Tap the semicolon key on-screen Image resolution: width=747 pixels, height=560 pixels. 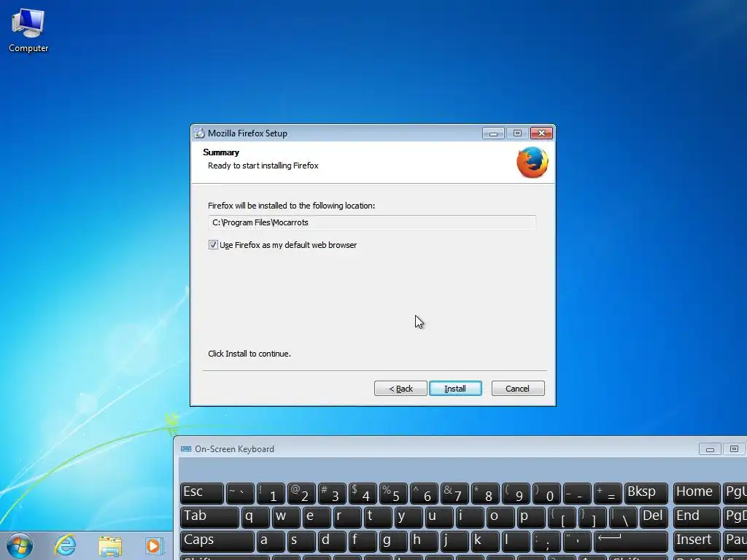click(x=546, y=542)
